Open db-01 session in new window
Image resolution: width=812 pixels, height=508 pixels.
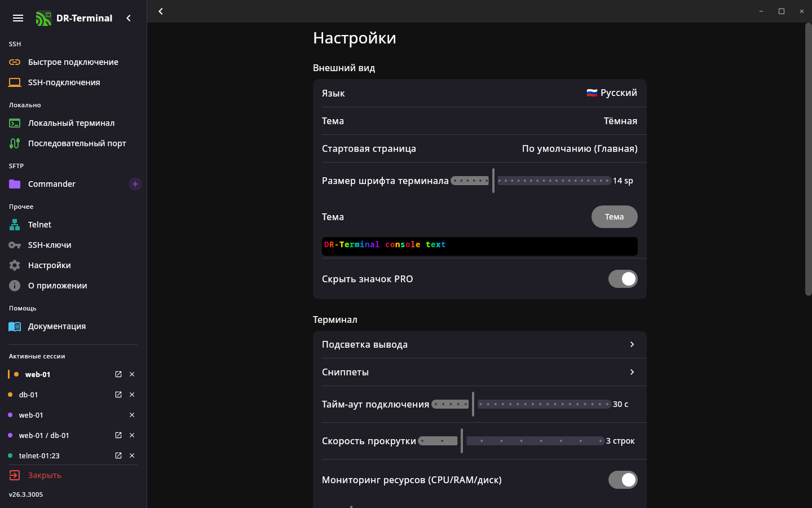pyautogui.click(x=118, y=395)
